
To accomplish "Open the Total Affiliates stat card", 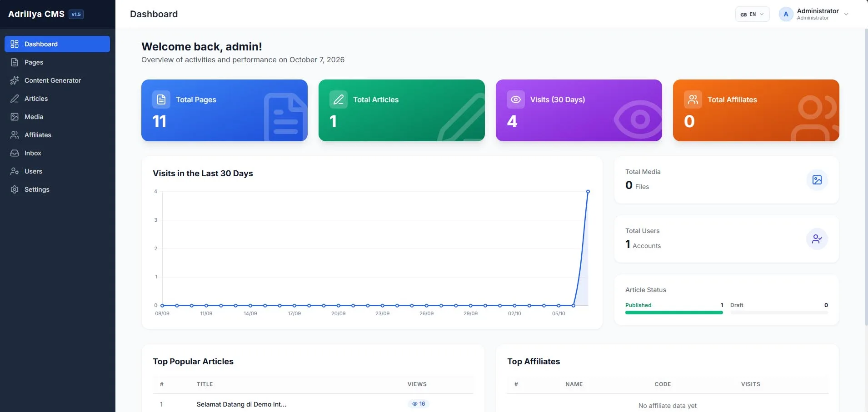I will [x=756, y=110].
